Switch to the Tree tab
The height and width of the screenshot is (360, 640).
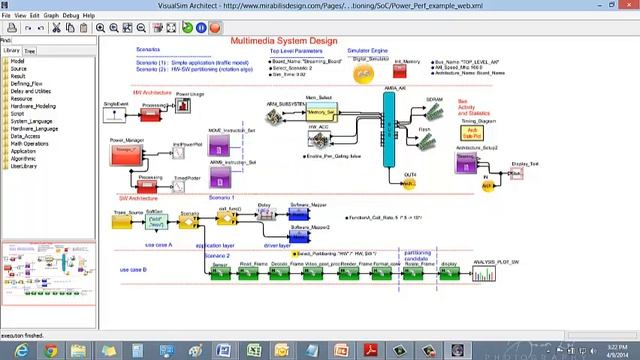click(x=30, y=51)
